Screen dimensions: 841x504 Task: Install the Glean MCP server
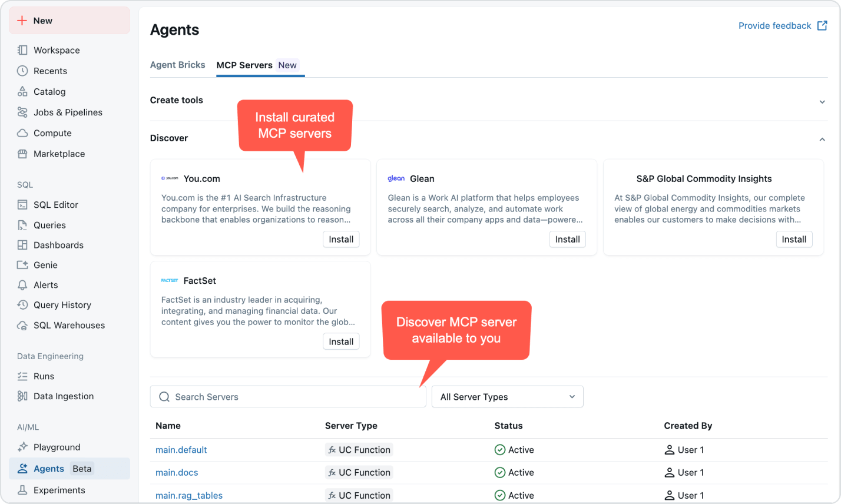click(567, 239)
